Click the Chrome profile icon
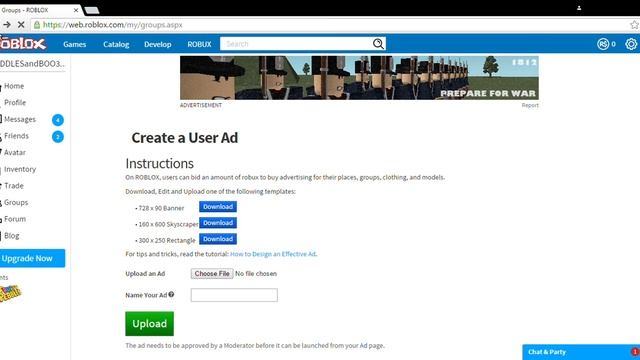 pyautogui.click(x=579, y=8)
